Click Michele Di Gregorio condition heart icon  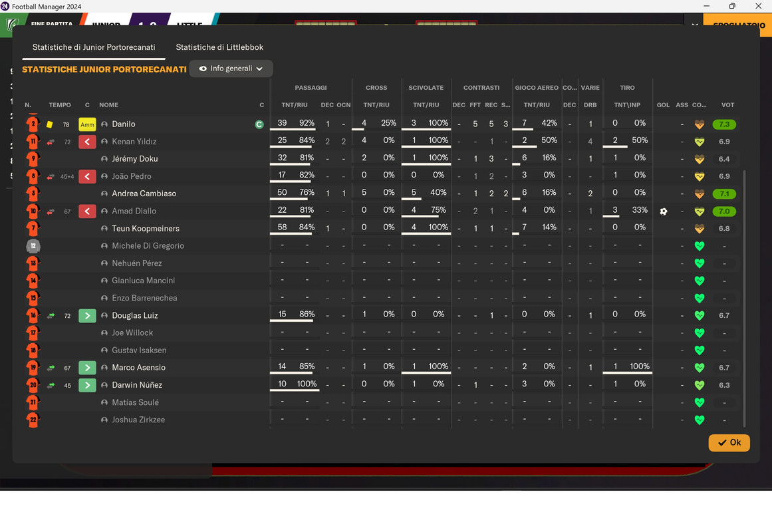coord(699,246)
